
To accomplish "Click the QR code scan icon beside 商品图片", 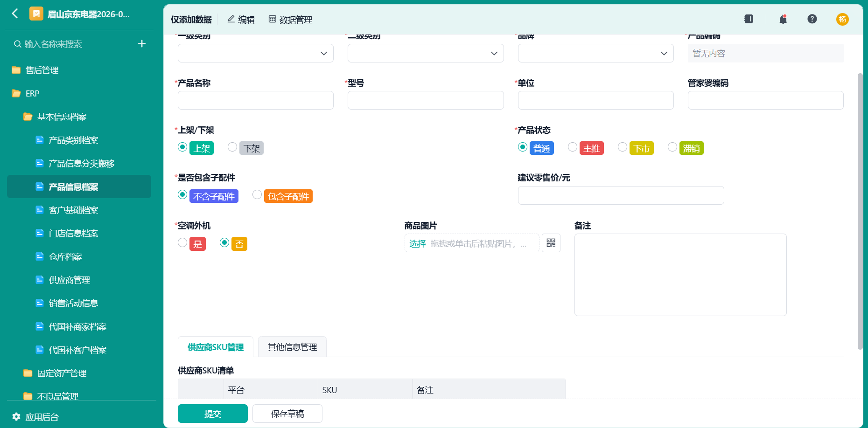I will coord(551,243).
